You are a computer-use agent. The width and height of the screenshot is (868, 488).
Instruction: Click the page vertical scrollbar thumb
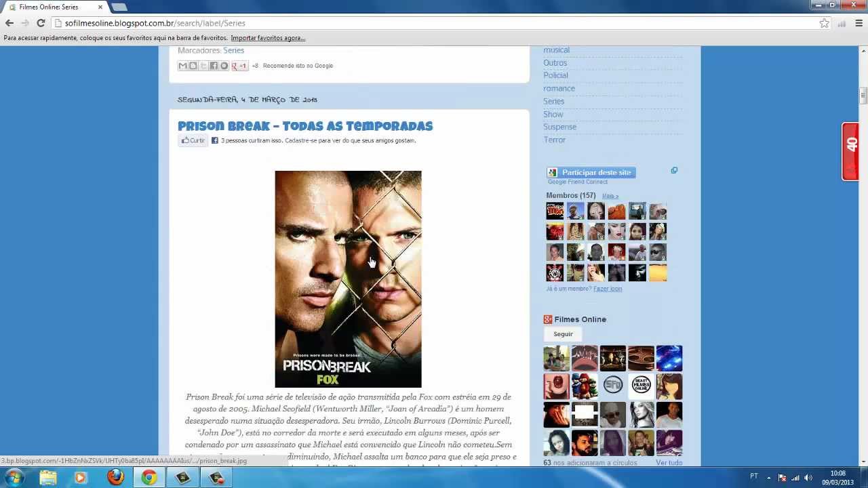(x=863, y=95)
